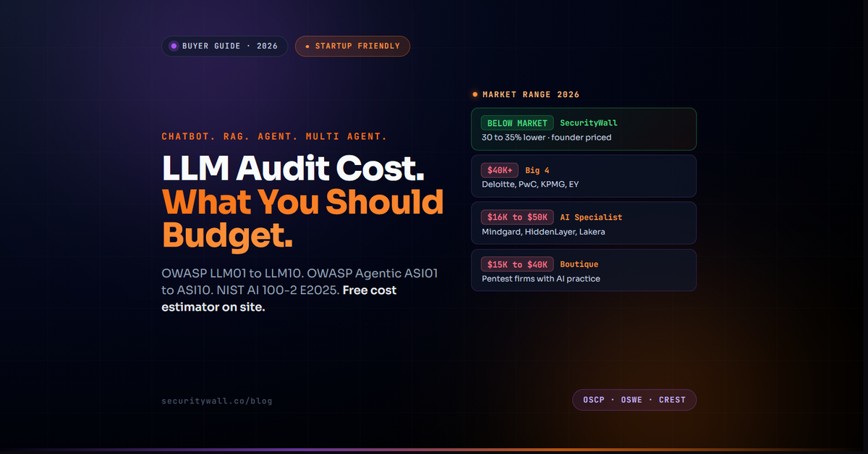The height and width of the screenshot is (454, 868).
Task: Select the MARKET RANGE 2026 heading
Action: (x=531, y=94)
